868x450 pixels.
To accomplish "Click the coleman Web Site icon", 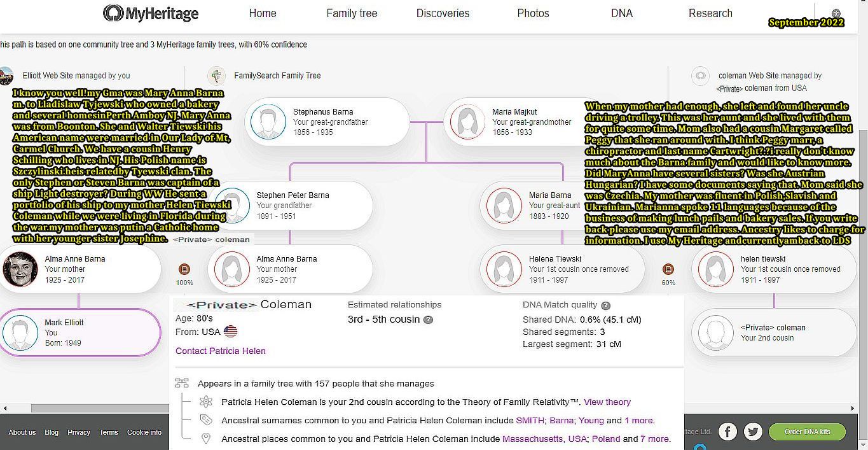I will (x=700, y=76).
